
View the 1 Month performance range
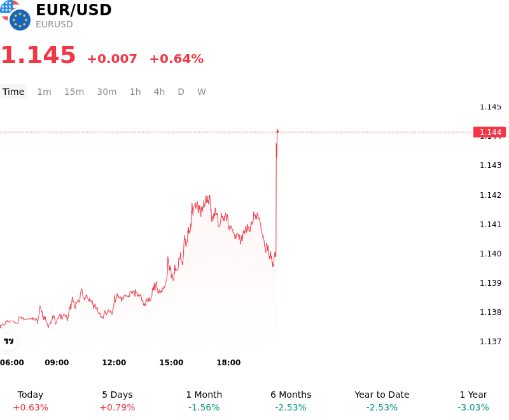point(204,401)
